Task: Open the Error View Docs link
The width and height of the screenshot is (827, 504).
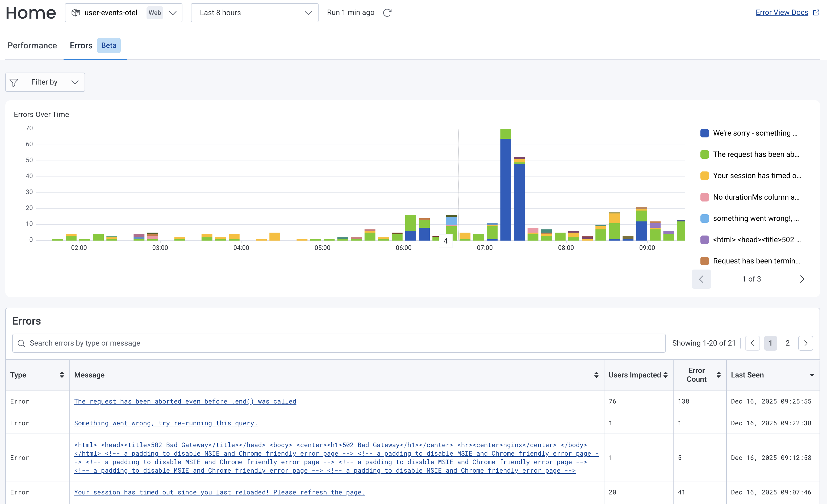Action: 782,12
